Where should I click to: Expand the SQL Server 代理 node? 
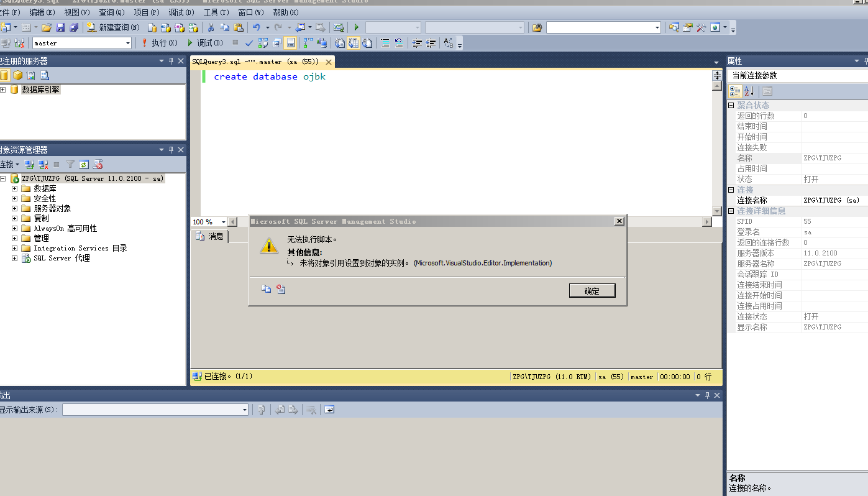[14, 258]
